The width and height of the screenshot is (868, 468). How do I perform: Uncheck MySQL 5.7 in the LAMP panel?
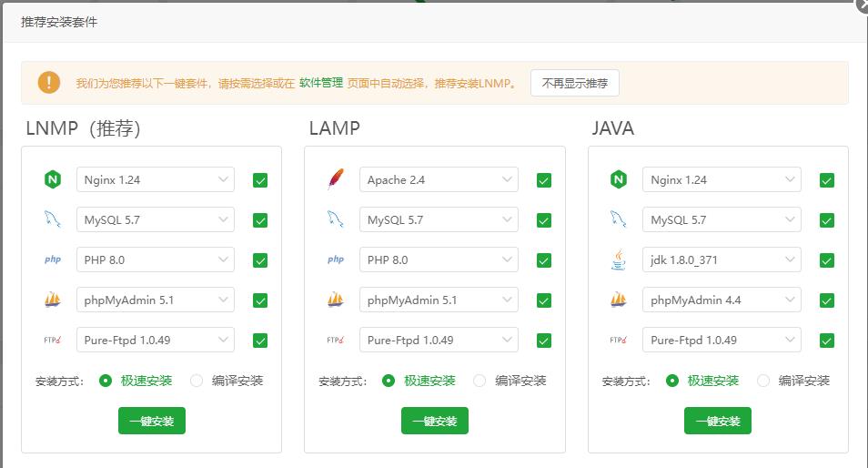[x=544, y=220]
